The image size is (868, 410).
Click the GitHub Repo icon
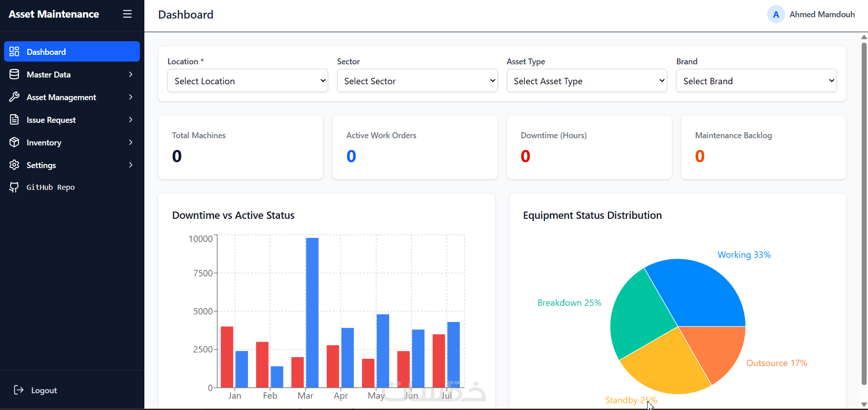tap(14, 187)
